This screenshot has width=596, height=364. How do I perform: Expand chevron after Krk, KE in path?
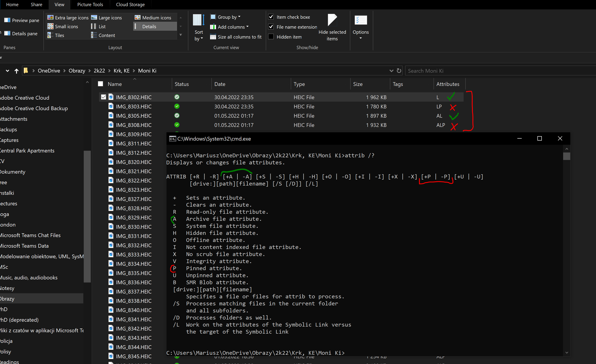134,71
